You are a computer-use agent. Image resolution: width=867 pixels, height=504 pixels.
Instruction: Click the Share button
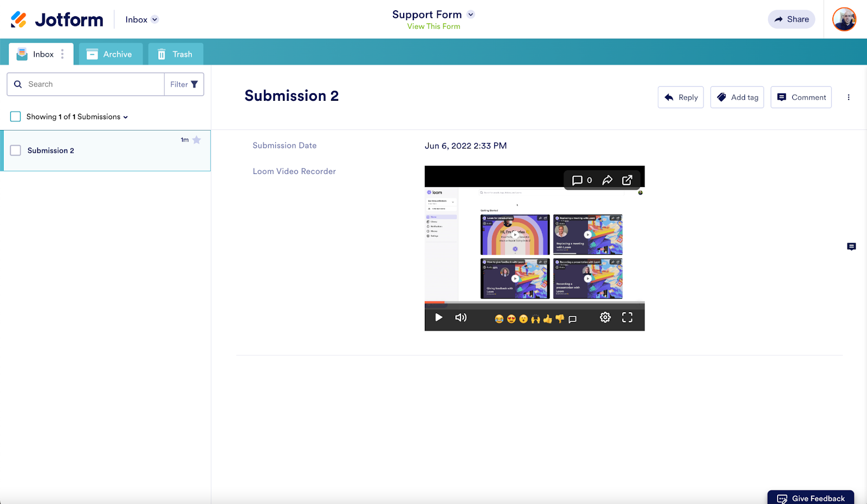(791, 20)
